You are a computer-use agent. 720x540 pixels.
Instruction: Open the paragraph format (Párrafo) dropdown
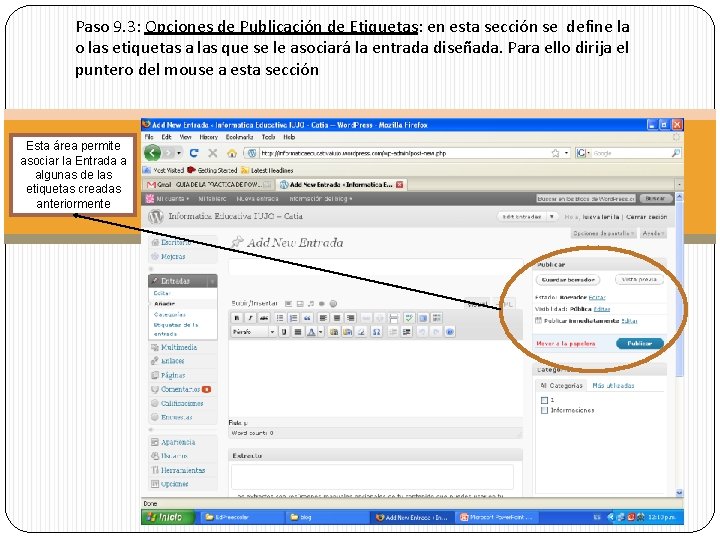(x=253, y=332)
